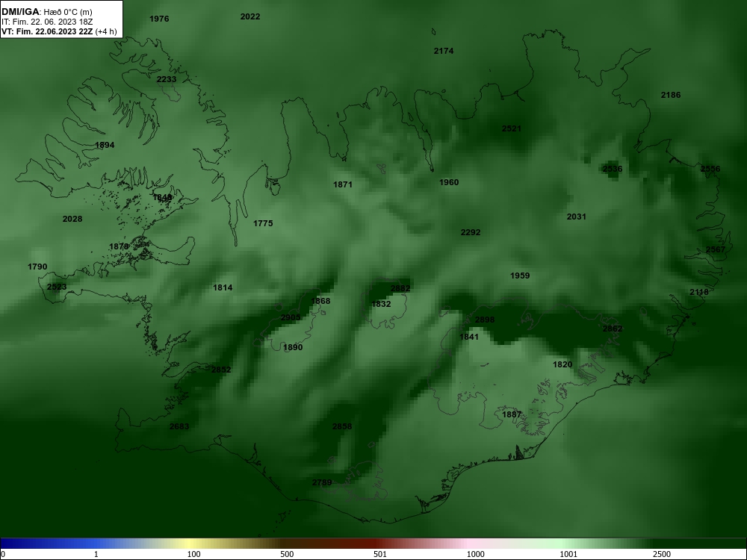747x560 pixels.
Task: Click the map value 1976
Action: click(x=159, y=19)
